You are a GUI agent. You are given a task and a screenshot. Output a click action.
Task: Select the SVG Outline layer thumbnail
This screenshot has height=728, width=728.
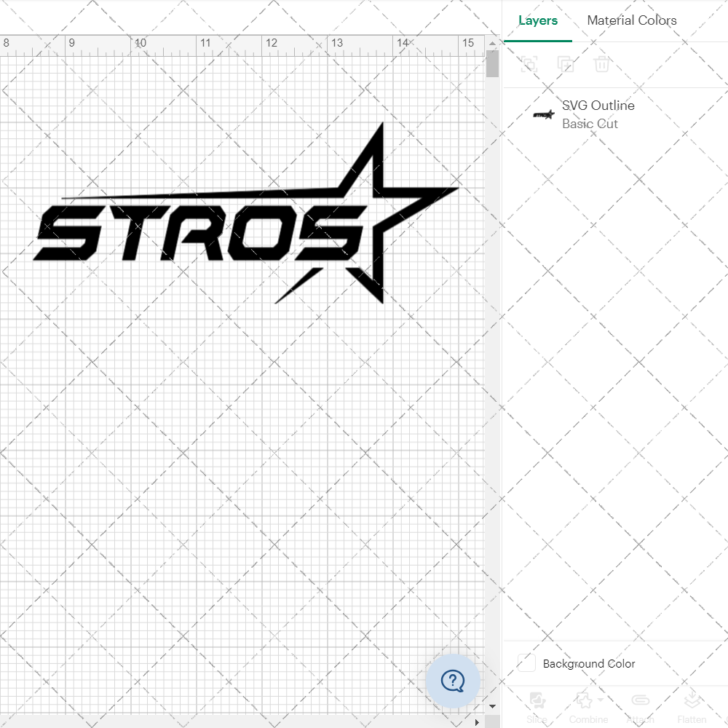544,114
